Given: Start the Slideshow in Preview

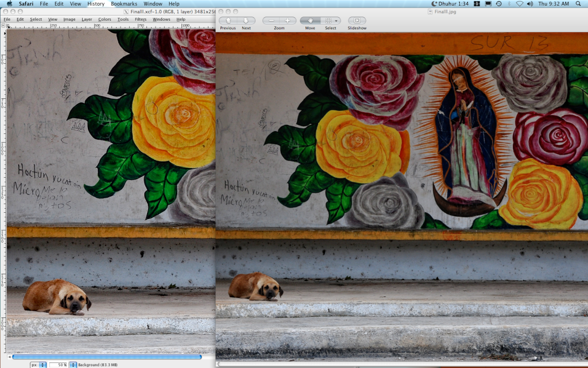Looking at the screenshot, I should point(357,21).
